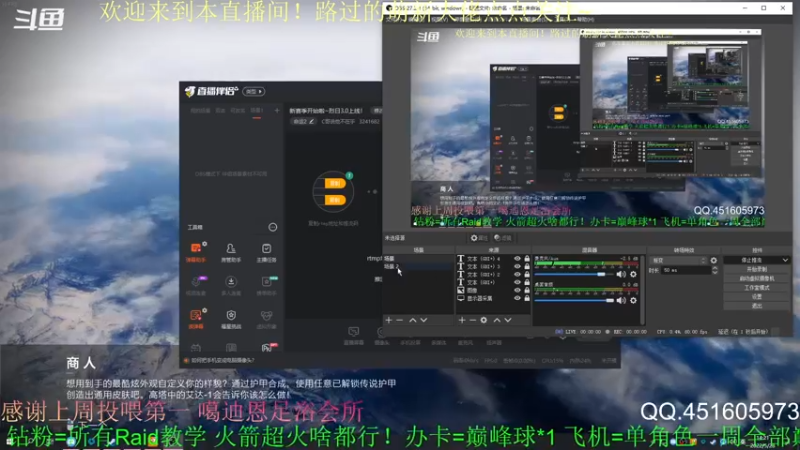
Task: Edit room title with pencil icon in companion
Action: [x=311, y=121]
